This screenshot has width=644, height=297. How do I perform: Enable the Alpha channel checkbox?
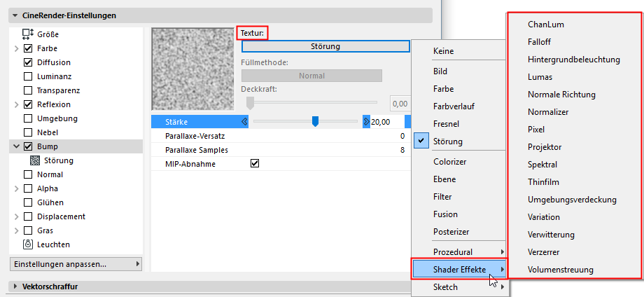(28, 188)
